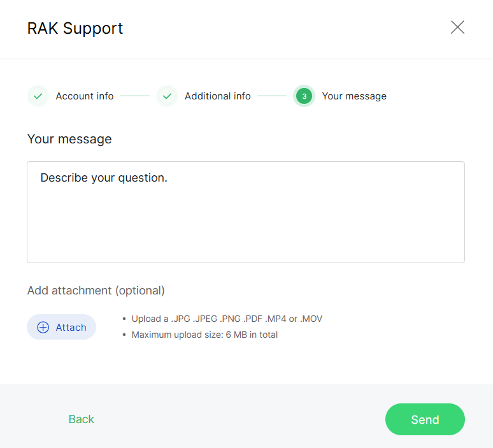The width and height of the screenshot is (493, 448).
Task: Click connector line after Account info step
Action: [x=134, y=96]
